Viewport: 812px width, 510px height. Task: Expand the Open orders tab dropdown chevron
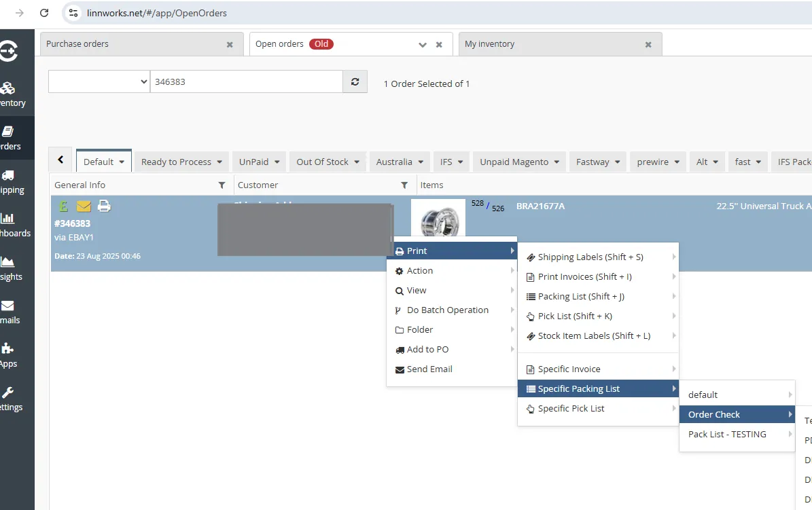pos(423,45)
